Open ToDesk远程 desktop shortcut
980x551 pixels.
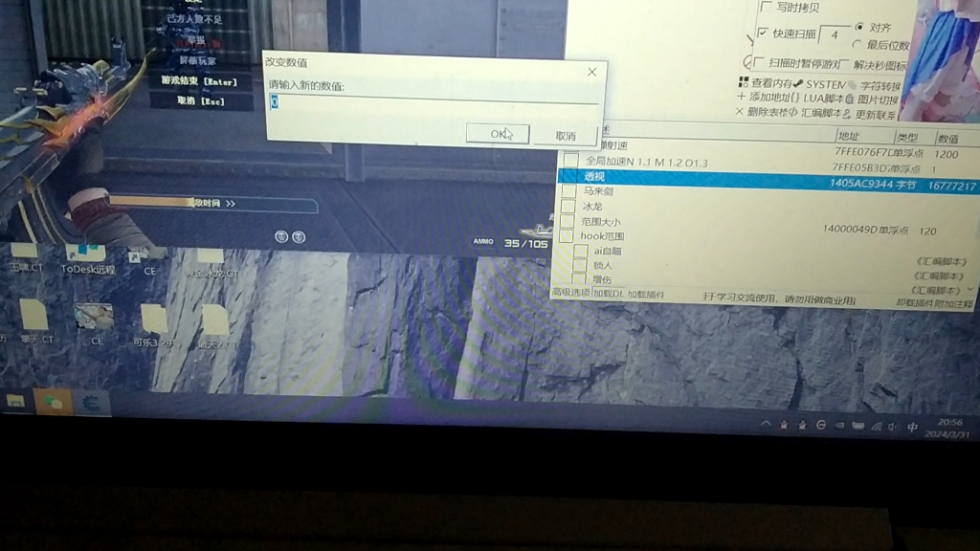87,259
